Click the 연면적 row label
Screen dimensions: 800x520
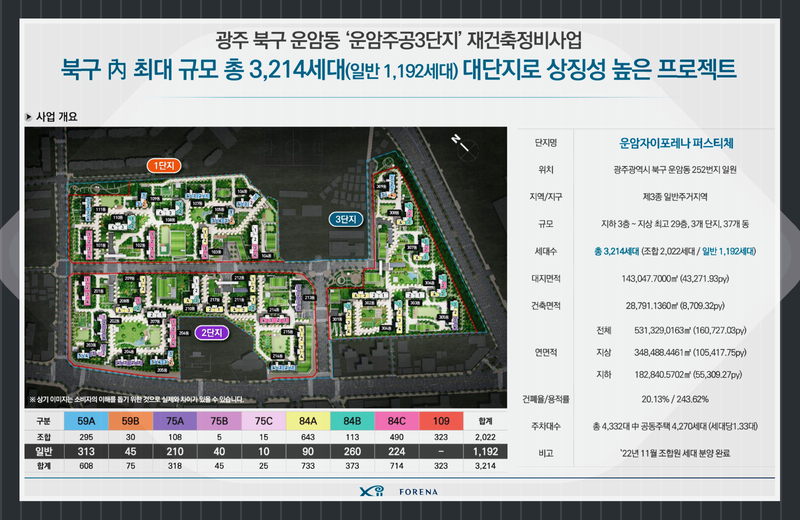[x=545, y=353]
